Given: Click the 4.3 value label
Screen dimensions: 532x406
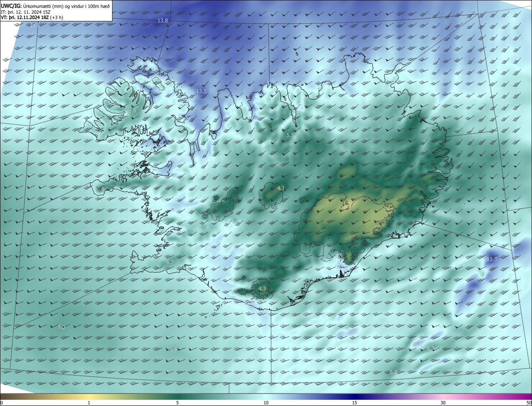Looking at the screenshot, I should (x=262, y=289).
